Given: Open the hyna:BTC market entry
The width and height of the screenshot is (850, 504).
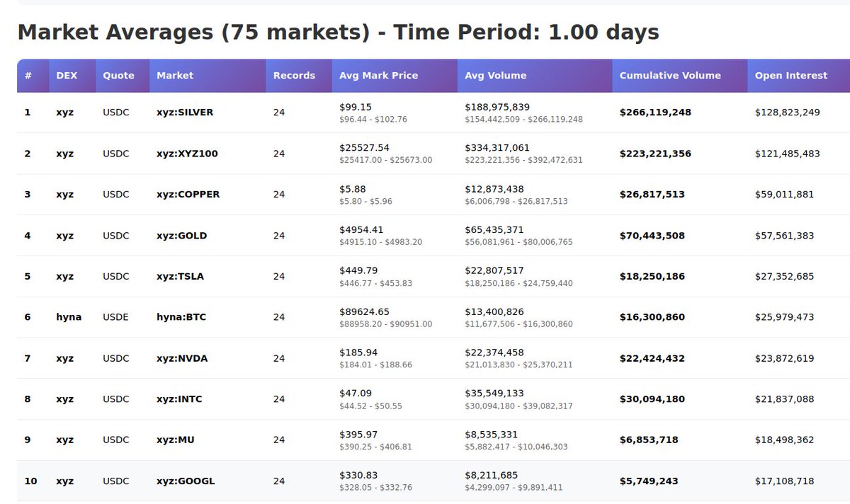Looking at the screenshot, I should (181, 317).
